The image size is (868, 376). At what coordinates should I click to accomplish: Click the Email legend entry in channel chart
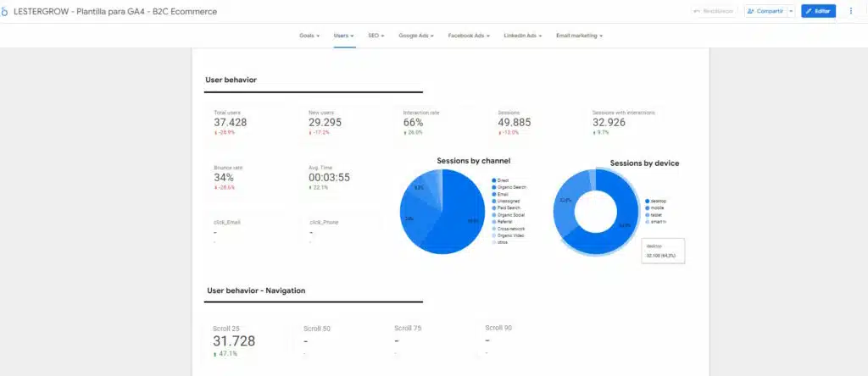tap(499, 194)
